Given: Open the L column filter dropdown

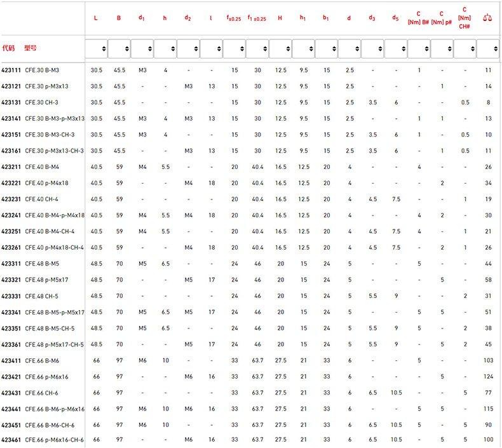Looking at the screenshot, I should point(96,48).
